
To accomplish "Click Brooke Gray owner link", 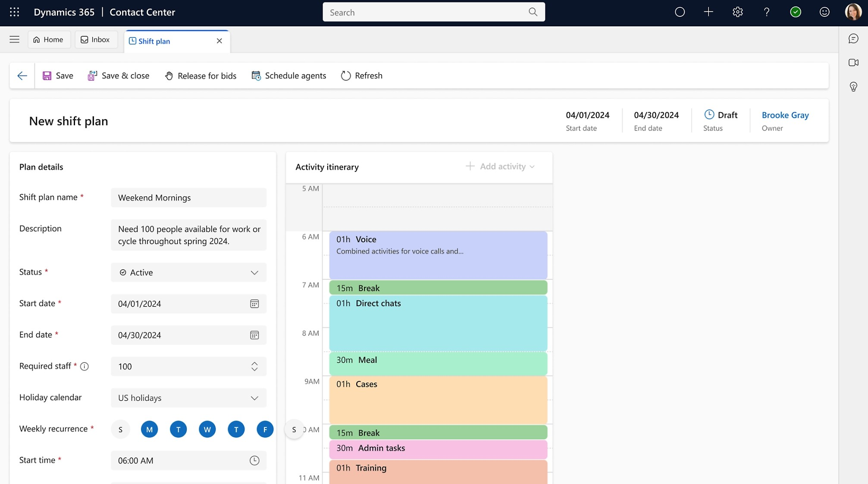I will [x=785, y=114].
